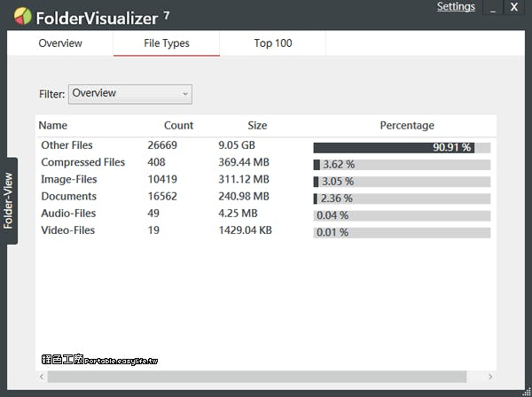Select the File Types tab

[167, 43]
